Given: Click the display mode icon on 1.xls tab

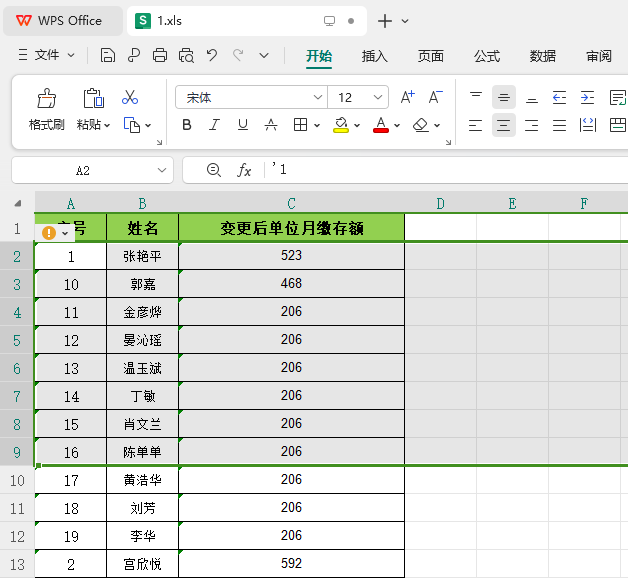Looking at the screenshot, I should pyautogui.click(x=329, y=21).
